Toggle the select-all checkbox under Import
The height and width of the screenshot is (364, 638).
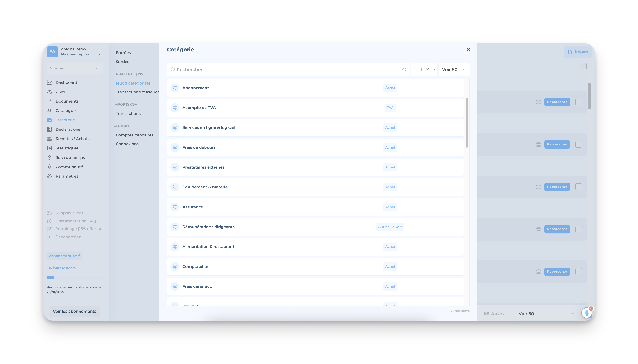click(583, 66)
